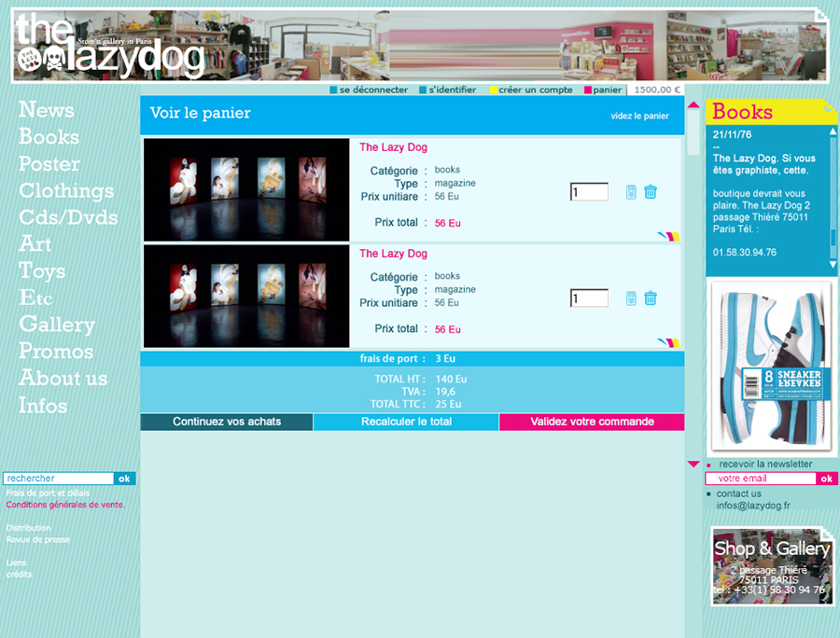Image resolution: width=840 pixels, height=638 pixels.
Task: Empty the cart with videz le panier
Action: (x=639, y=116)
